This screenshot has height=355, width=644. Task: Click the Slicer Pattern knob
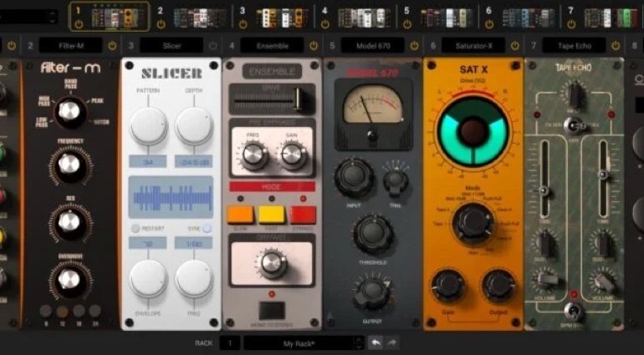tap(149, 126)
